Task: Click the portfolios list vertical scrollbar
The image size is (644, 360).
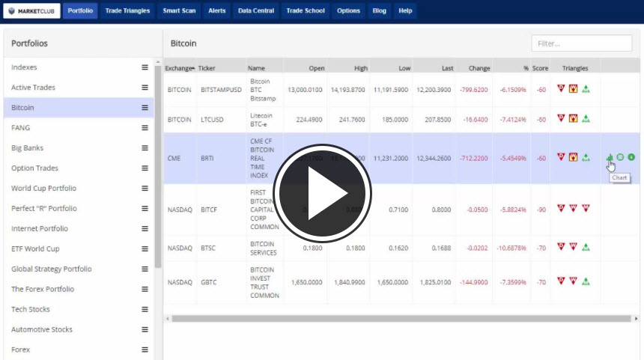Action: tap(158, 166)
